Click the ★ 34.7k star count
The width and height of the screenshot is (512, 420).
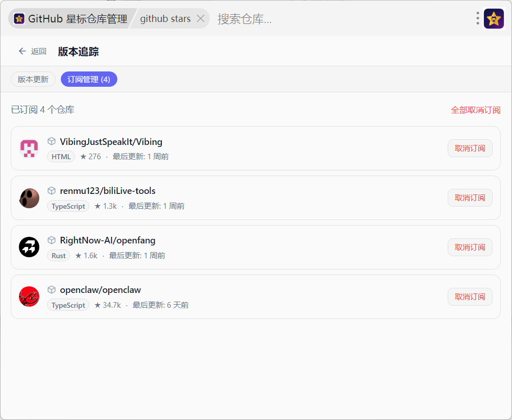(x=107, y=305)
